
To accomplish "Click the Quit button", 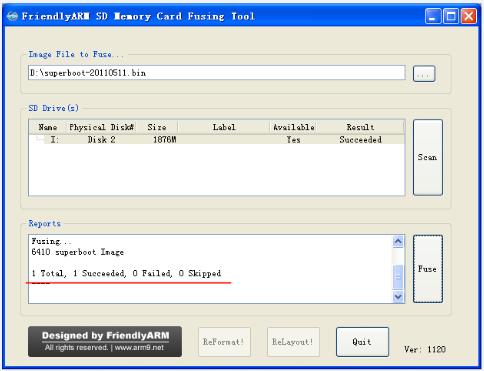I will coord(362,342).
